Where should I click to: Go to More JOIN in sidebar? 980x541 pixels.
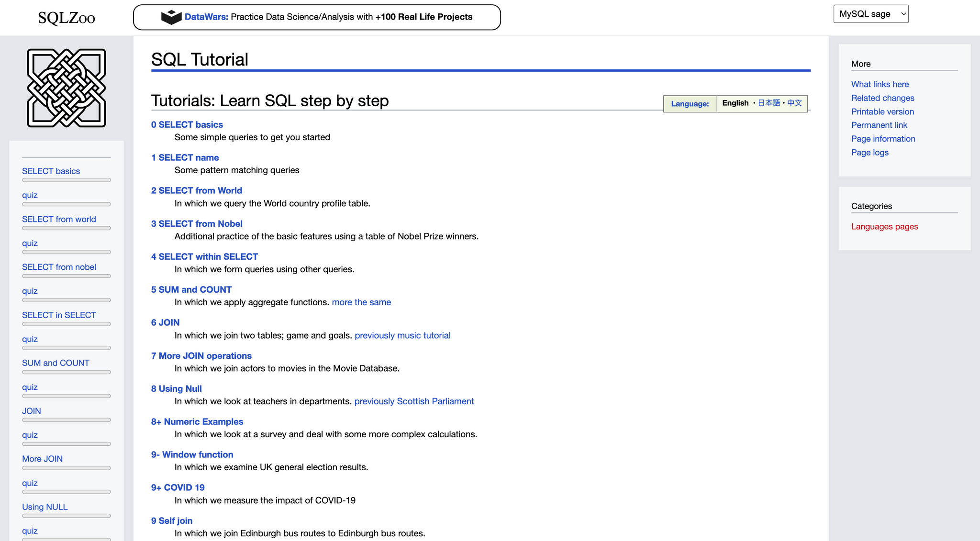point(42,459)
